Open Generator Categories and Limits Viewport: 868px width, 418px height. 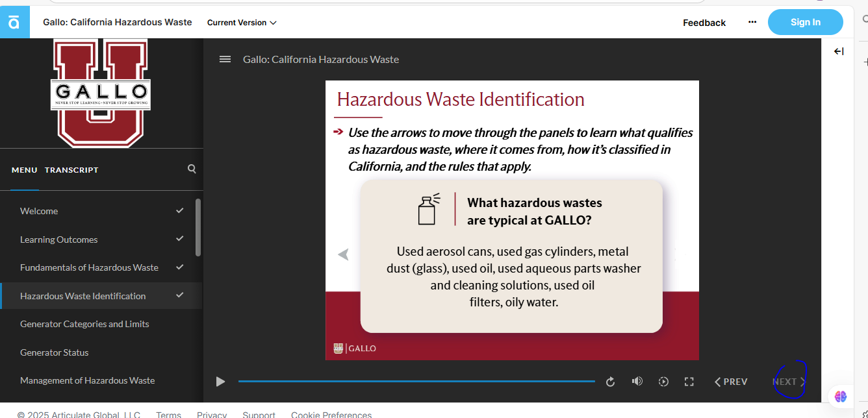(x=101, y=324)
